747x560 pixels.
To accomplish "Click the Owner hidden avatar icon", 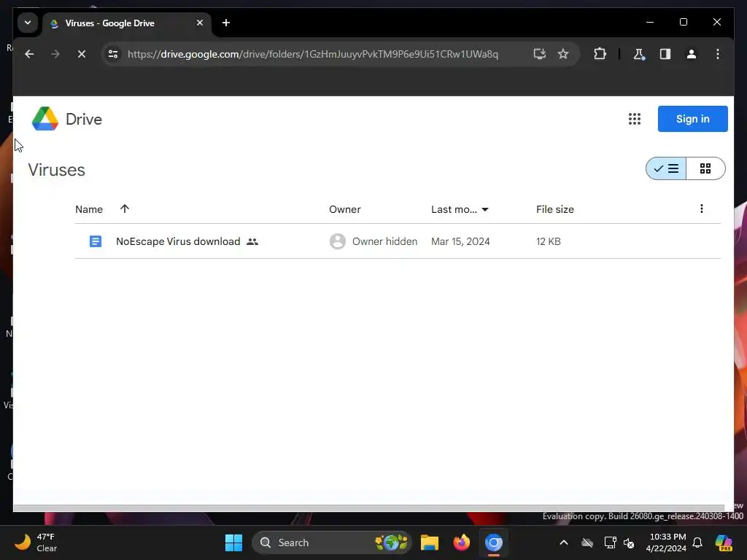I will [337, 241].
